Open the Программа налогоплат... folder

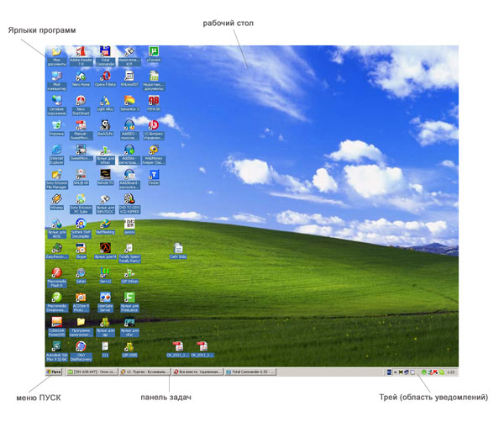pos(81,326)
